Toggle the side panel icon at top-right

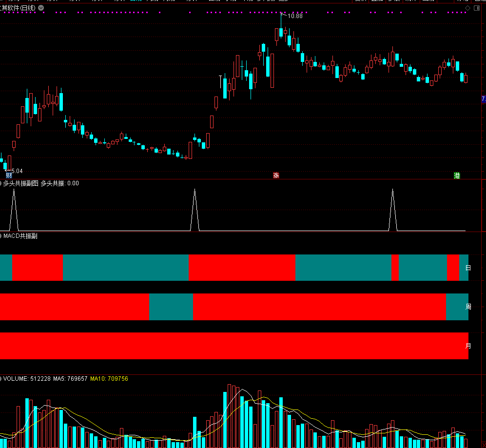[477, 8]
